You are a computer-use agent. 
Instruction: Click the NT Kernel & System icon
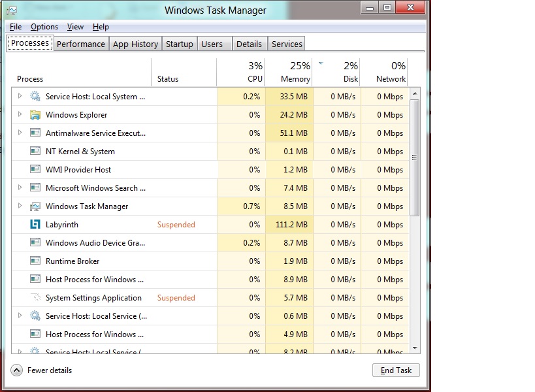pyautogui.click(x=35, y=152)
